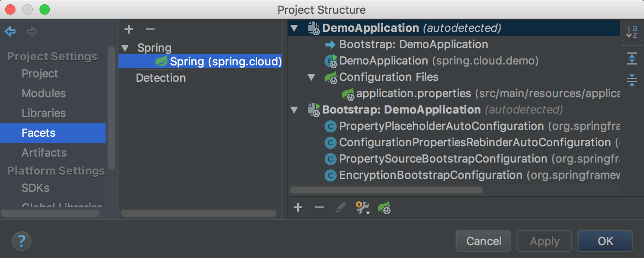Click the DemoApplication autodetected context icon
The height and width of the screenshot is (258, 644).
[314, 28]
